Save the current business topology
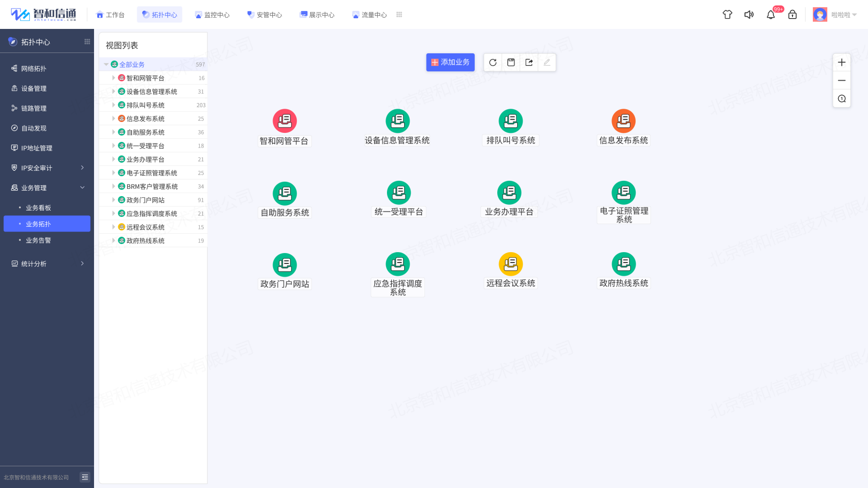868x488 pixels. [x=510, y=62]
